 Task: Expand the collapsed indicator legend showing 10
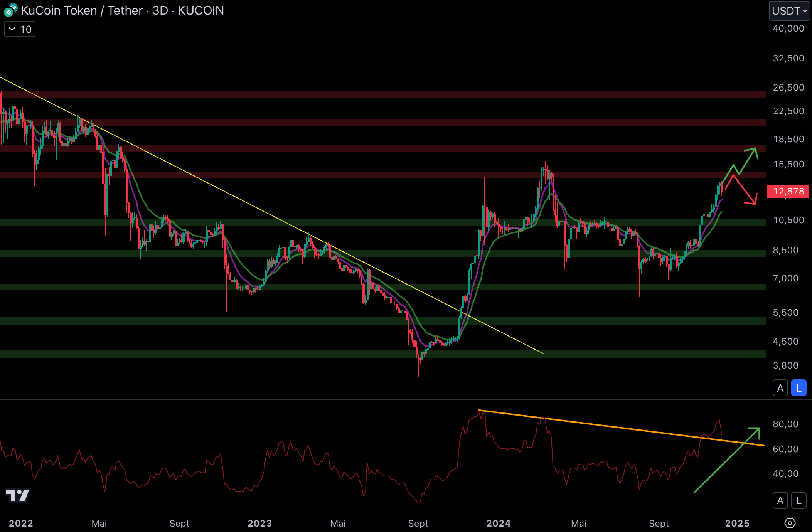20,29
